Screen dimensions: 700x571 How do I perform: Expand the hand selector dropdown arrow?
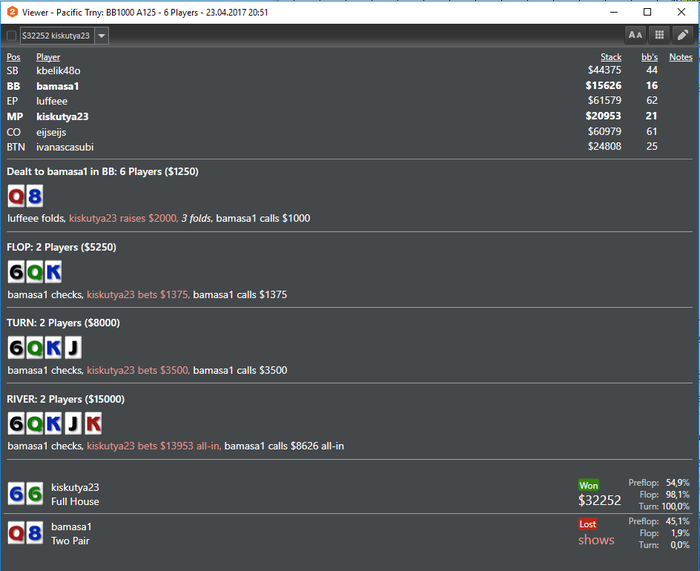[102, 36]
